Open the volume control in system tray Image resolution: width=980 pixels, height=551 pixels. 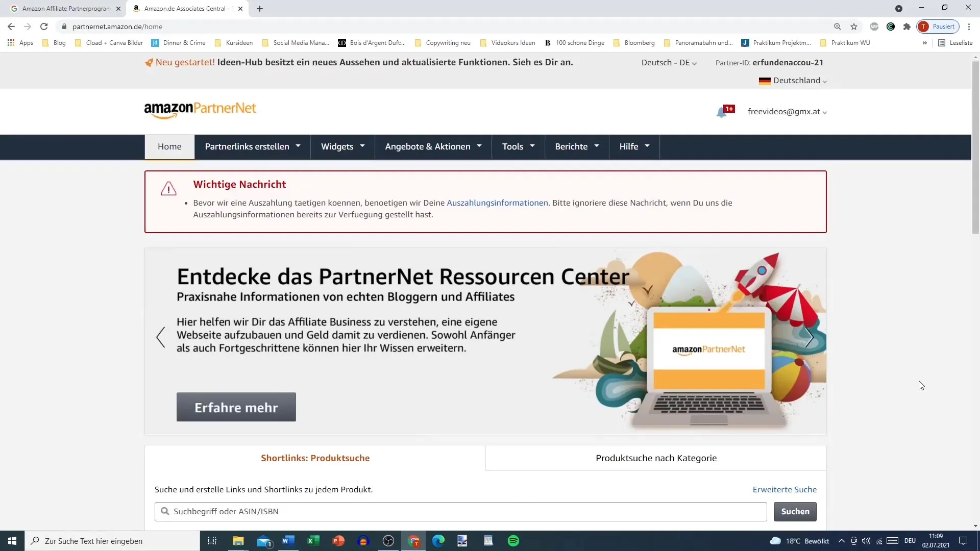click(866, 541)
